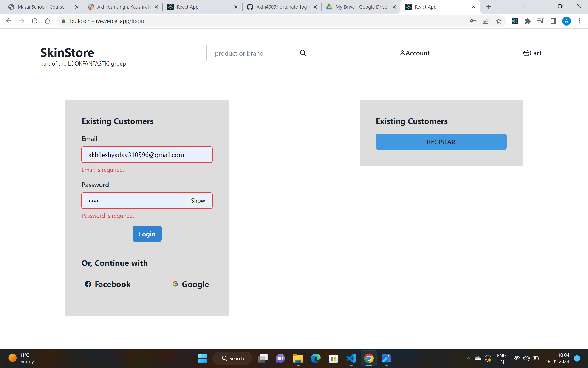View site security lock info
Screen dimensions: 588x368
pos(63,21)
